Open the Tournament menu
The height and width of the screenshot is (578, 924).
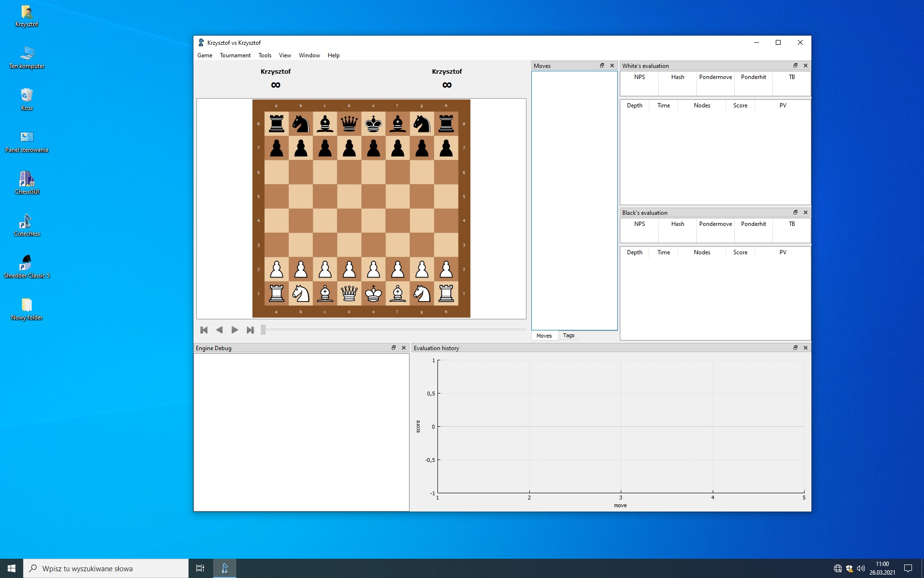[235, 55]
